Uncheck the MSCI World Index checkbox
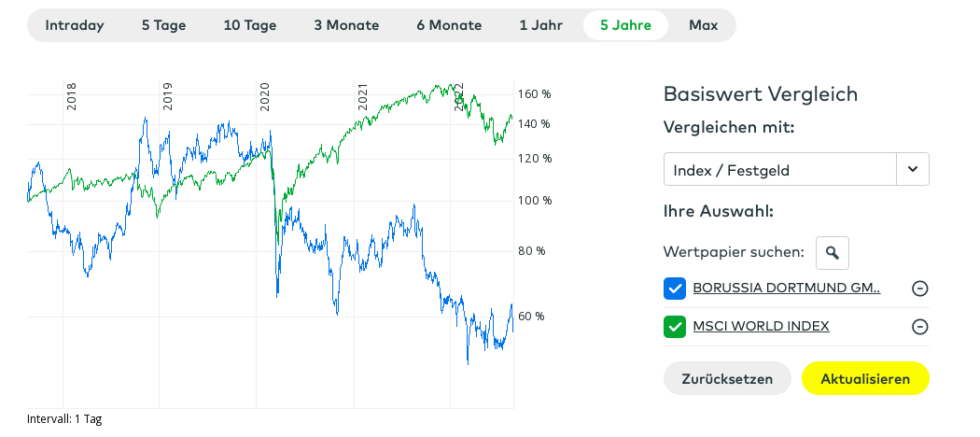 click(x=674, y=326)
